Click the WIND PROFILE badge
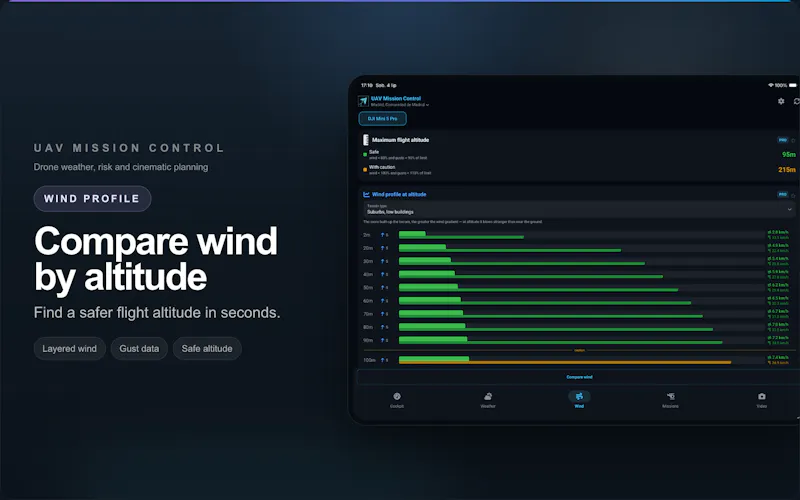The height and width of the screenshot is (500, 800). 92,198
